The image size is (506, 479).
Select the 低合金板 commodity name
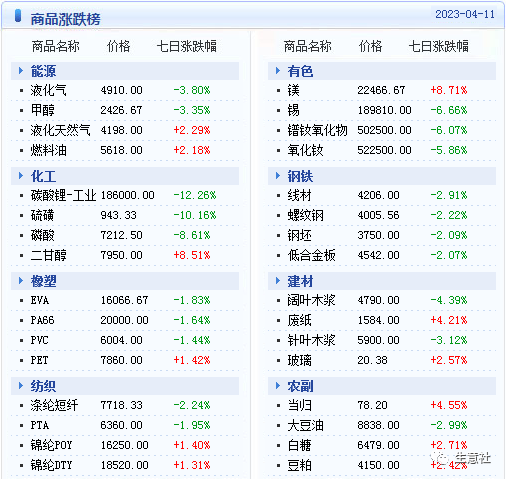(x=311, y=255)
